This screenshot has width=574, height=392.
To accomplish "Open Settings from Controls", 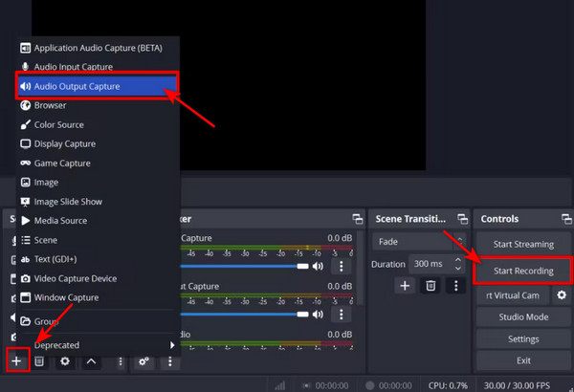I will (523, 338).
